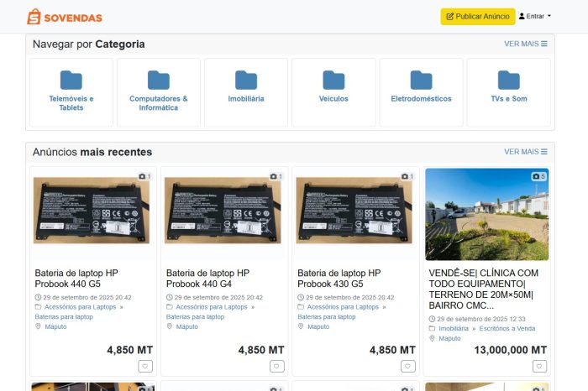The image size is (588, 391).
Task: Select the Imobiliária category folder icon
Action: 246,80
